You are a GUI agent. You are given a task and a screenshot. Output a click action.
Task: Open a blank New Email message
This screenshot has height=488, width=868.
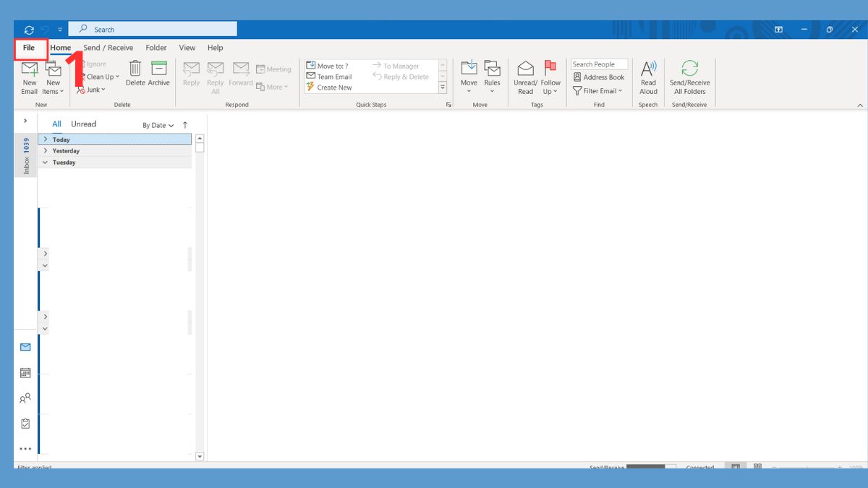[29, 75]
